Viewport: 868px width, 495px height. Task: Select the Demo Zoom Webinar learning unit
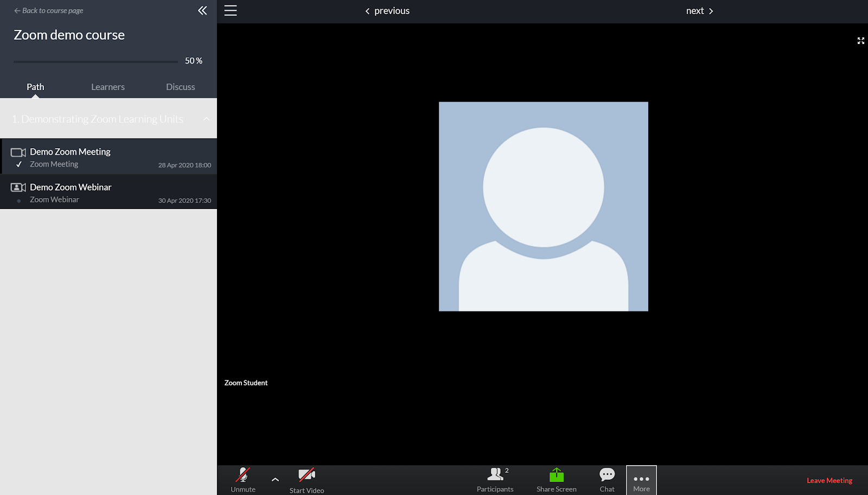coord(70,187)
